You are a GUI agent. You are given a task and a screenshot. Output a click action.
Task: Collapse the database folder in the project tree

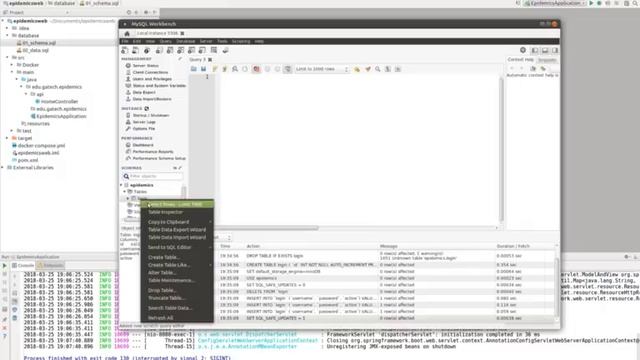[7, 36]
